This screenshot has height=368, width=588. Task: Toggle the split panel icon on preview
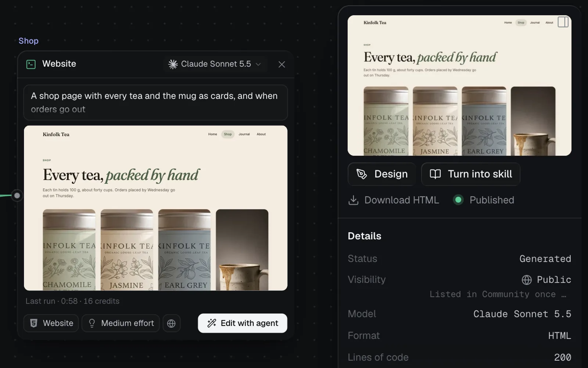(x=563, y=22)
